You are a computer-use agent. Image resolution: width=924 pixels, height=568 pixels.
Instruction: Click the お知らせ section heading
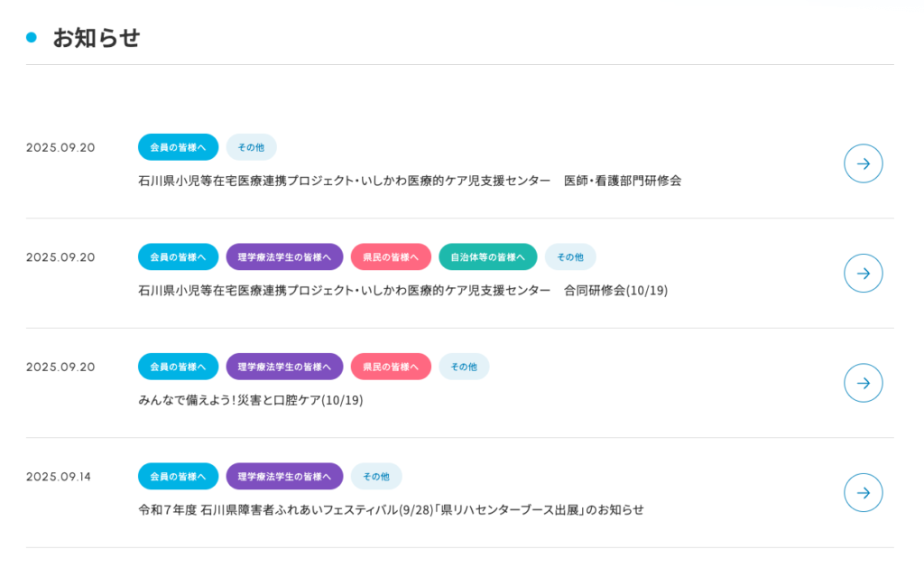click(96, 38)
